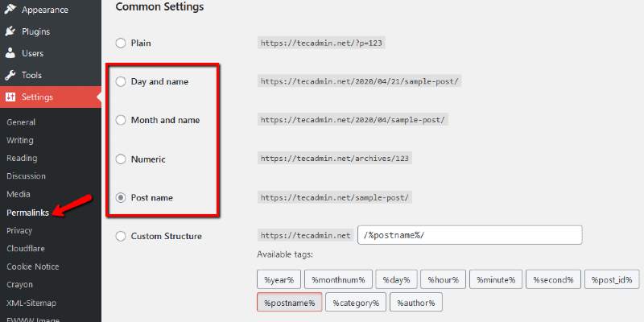
Task: Go to Permalinks settings page
Action: coord(28,213)
